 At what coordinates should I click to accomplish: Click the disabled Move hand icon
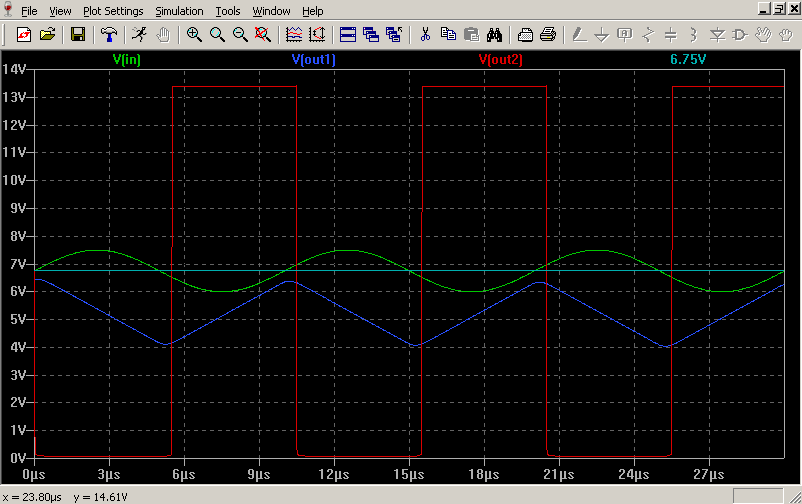point(763,35)
